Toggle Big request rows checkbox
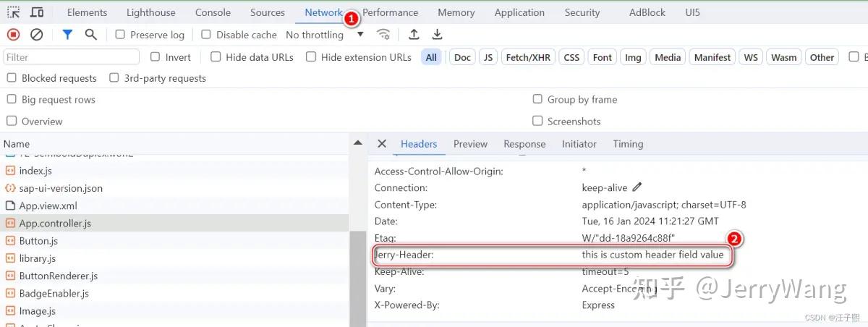868x327 pixels. tap(12, 99)
